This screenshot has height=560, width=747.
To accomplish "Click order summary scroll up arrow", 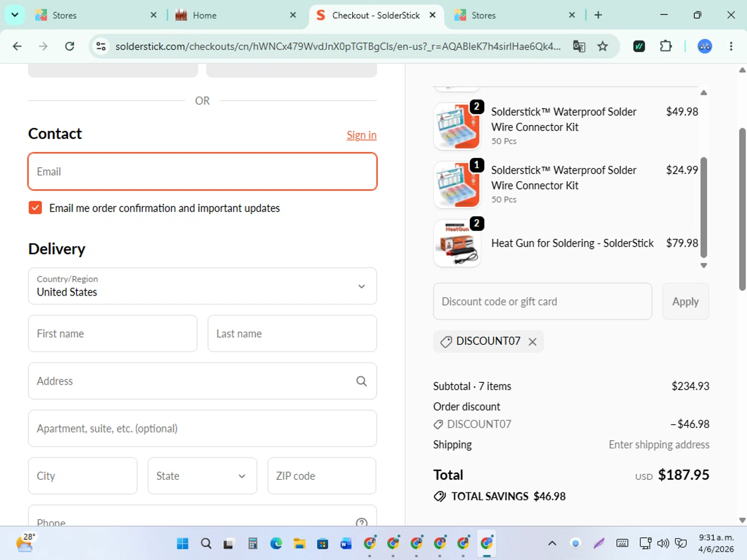I will pyautogui.click(x=704, y=93).
